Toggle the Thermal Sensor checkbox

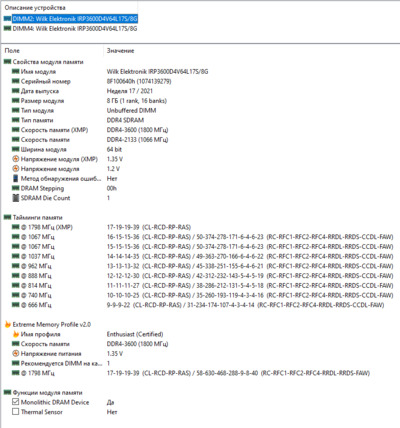pos(15,412)
